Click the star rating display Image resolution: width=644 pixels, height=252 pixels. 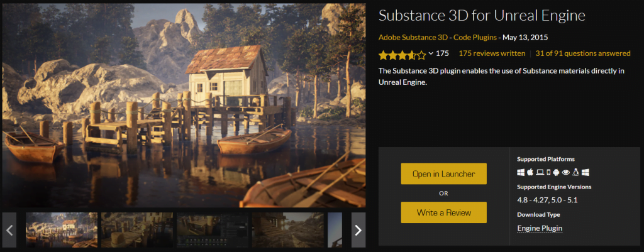[x=402, y=54]
